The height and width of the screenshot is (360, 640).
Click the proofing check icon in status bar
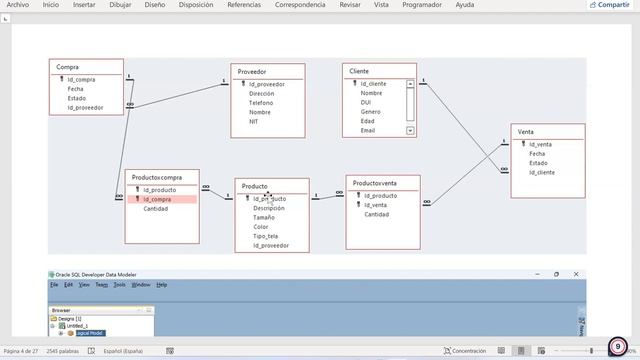coord(91,351)
